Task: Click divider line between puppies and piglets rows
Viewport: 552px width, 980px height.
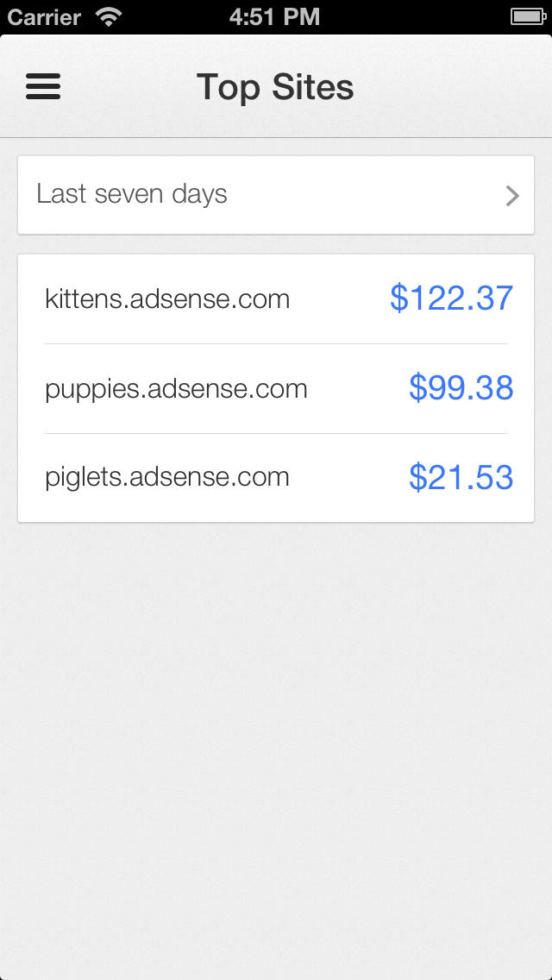Action: point(276,433)
